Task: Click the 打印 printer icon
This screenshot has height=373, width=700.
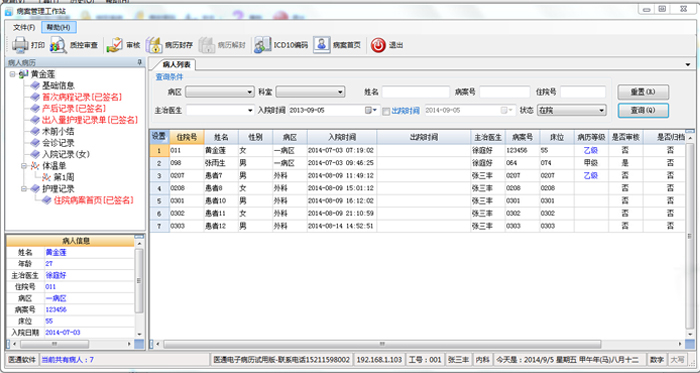Action: tap(20, 45)
